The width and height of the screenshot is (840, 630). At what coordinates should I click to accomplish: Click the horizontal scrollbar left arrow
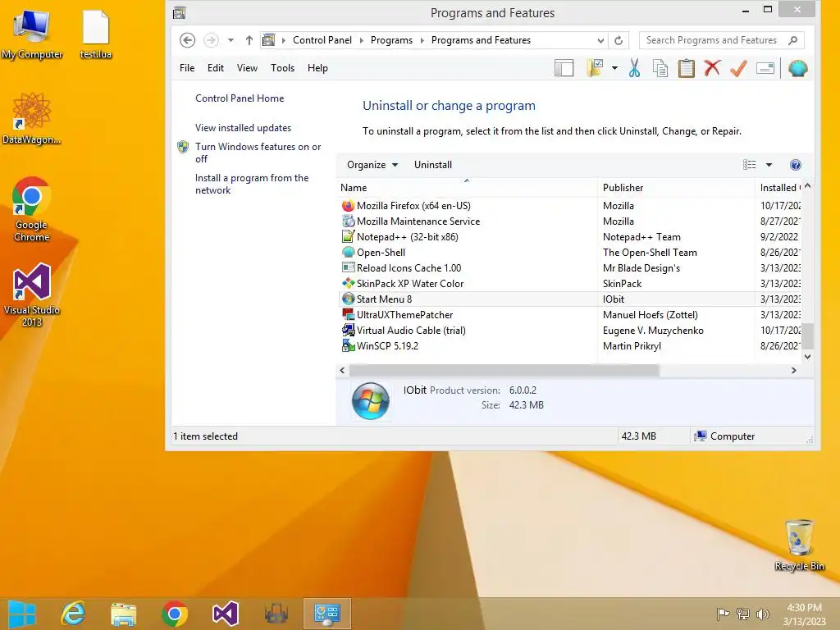tap(343, 370)
